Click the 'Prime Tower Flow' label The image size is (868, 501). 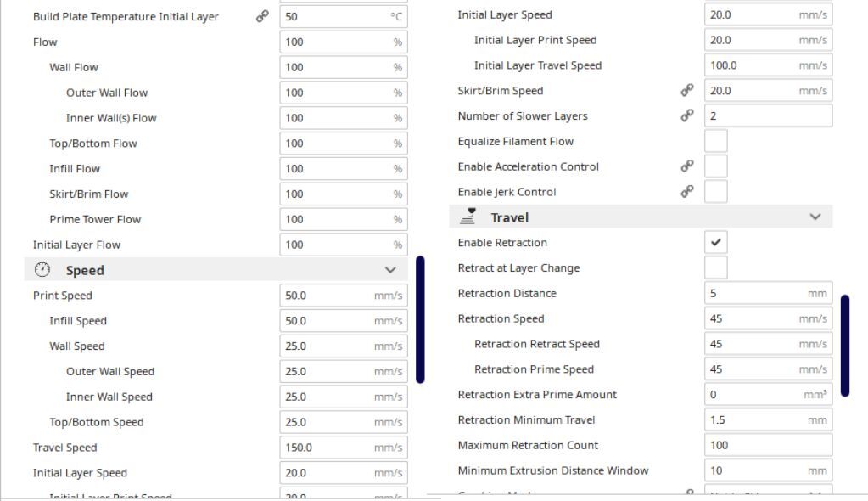tap(95, 219)
